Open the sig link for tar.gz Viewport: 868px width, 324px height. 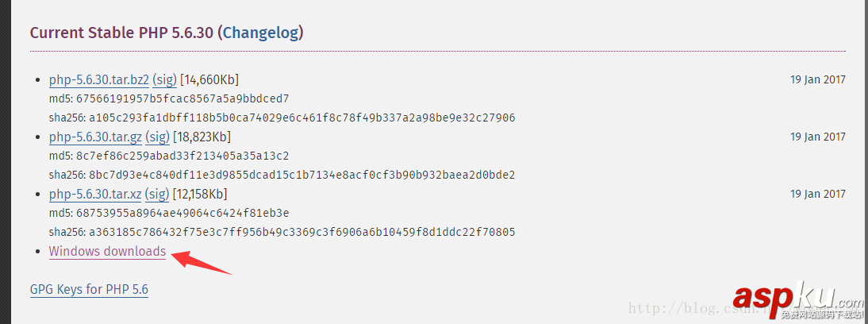[x=159, y=137]
